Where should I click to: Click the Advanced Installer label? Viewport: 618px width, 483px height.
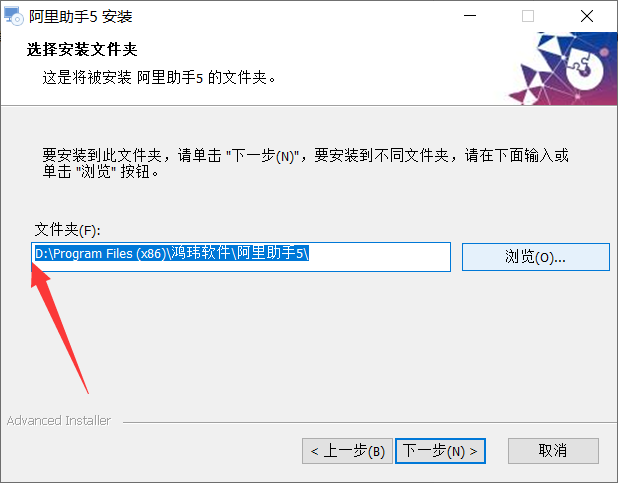[x=59, y=421]
